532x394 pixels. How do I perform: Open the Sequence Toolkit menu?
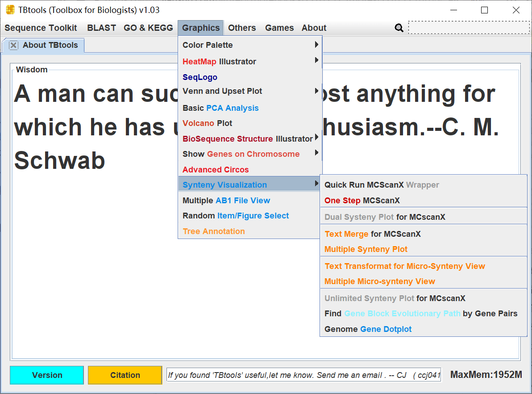point(41,28)
